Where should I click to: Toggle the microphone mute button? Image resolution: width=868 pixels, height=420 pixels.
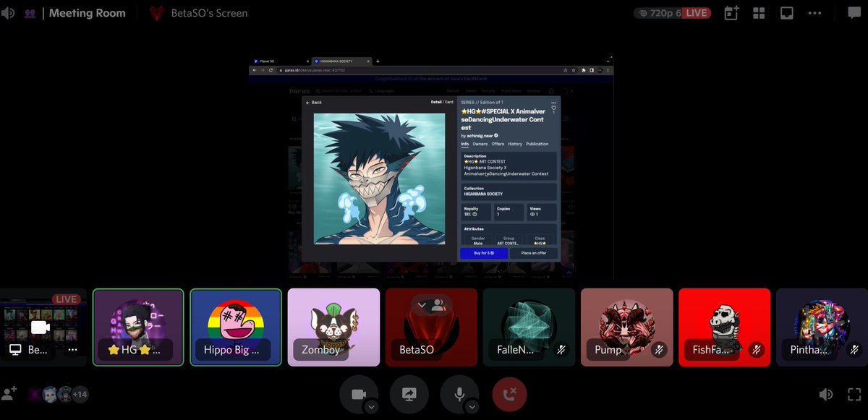tap(459, 394)
